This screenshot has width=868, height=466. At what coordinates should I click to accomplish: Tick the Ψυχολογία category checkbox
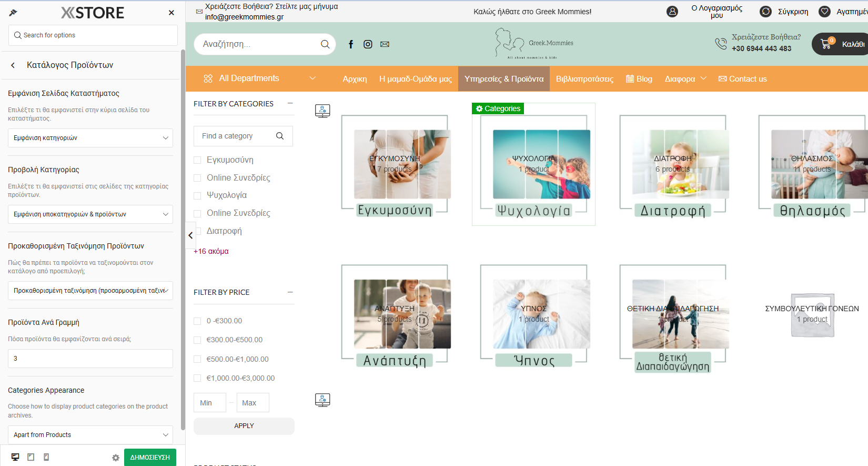(198, 195)
